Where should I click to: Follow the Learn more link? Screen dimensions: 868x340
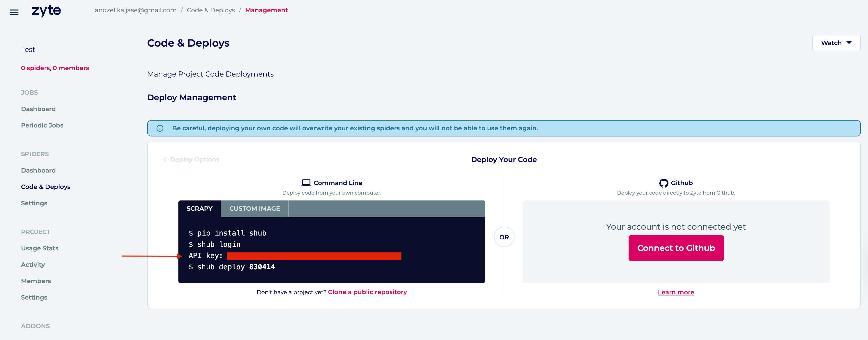675,293
